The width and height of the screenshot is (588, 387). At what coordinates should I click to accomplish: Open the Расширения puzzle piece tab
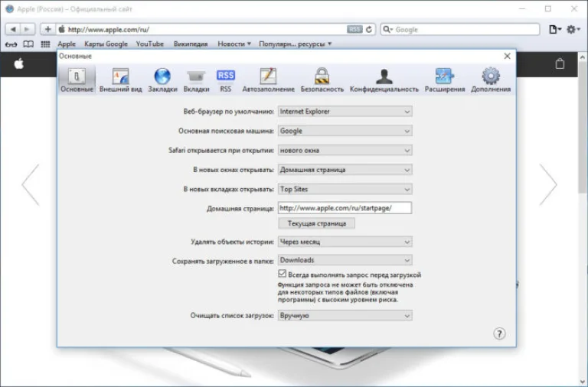[445, 80]
